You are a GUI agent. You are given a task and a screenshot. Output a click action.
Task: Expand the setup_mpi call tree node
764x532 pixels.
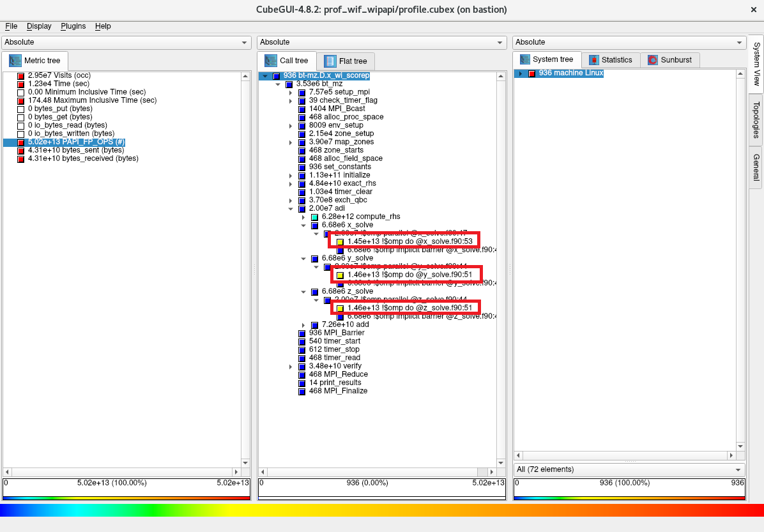(x=291, y=93)
